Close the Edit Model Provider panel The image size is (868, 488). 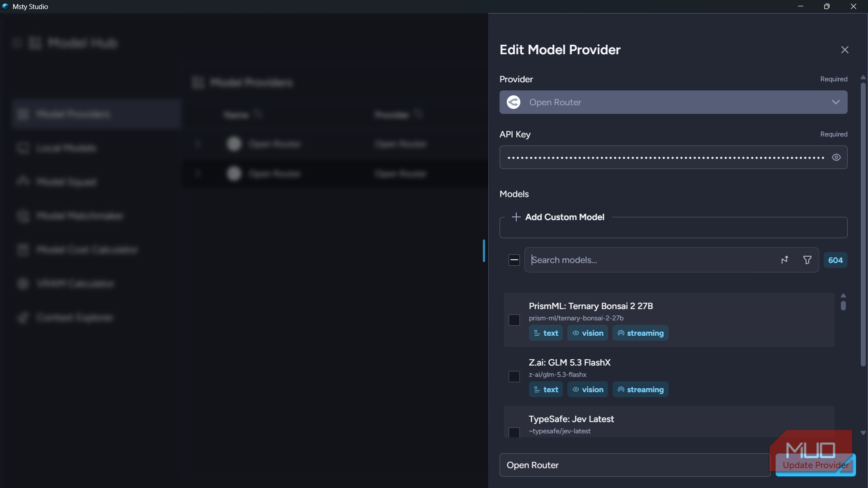click(844, 50)
